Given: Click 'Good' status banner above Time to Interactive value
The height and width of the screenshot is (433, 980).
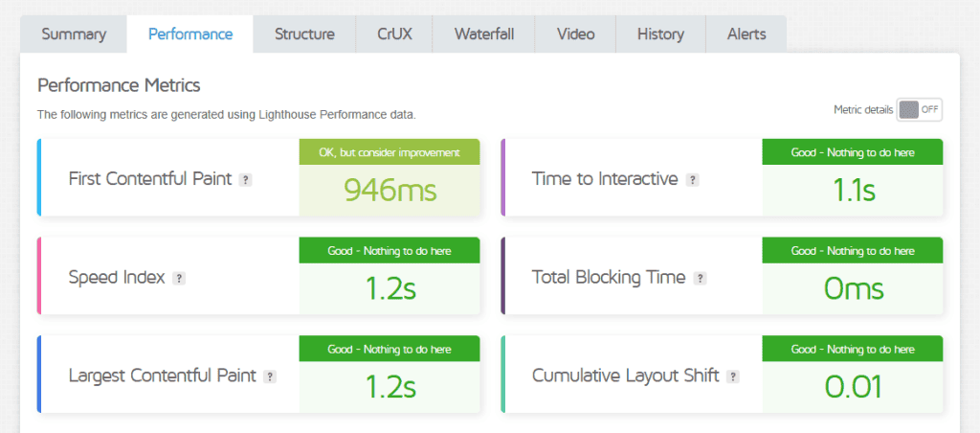Looking at the screenshot, I should [853, 152].
